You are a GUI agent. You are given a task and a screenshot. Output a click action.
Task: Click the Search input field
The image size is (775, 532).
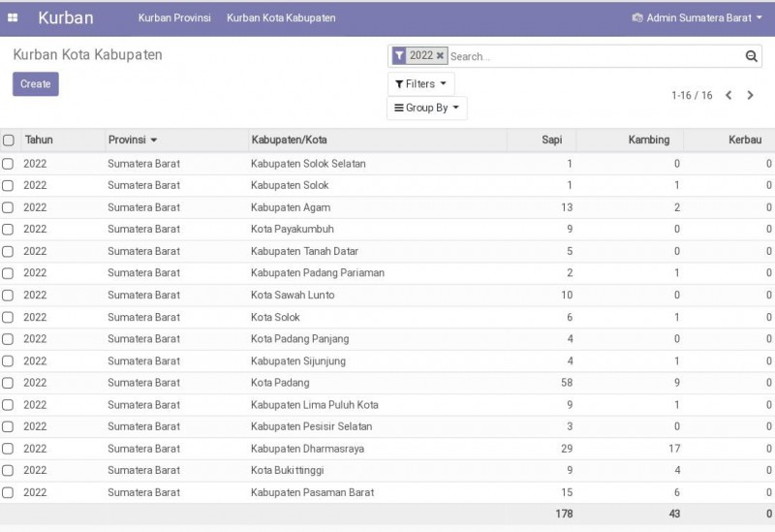click(x=595, y=56)
